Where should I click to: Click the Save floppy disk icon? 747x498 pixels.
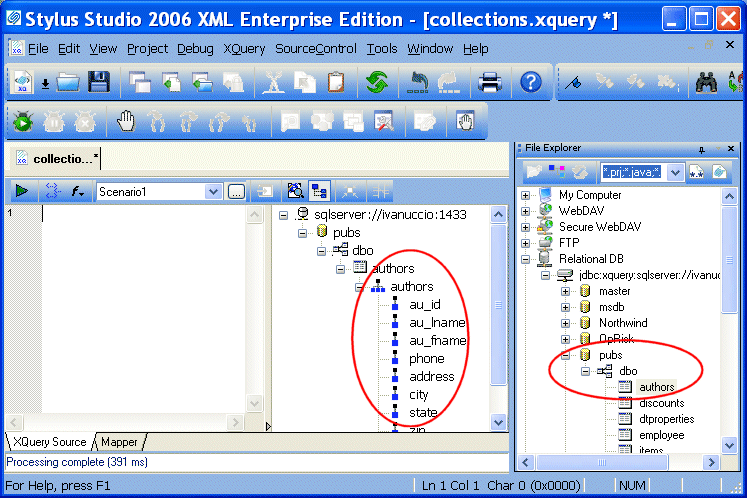point(98,82)
